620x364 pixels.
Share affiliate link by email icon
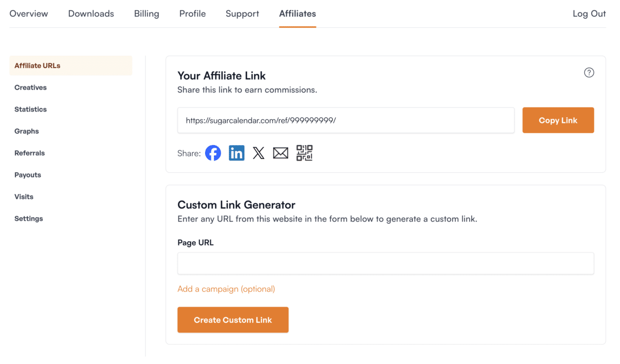[x=281, y=153]
